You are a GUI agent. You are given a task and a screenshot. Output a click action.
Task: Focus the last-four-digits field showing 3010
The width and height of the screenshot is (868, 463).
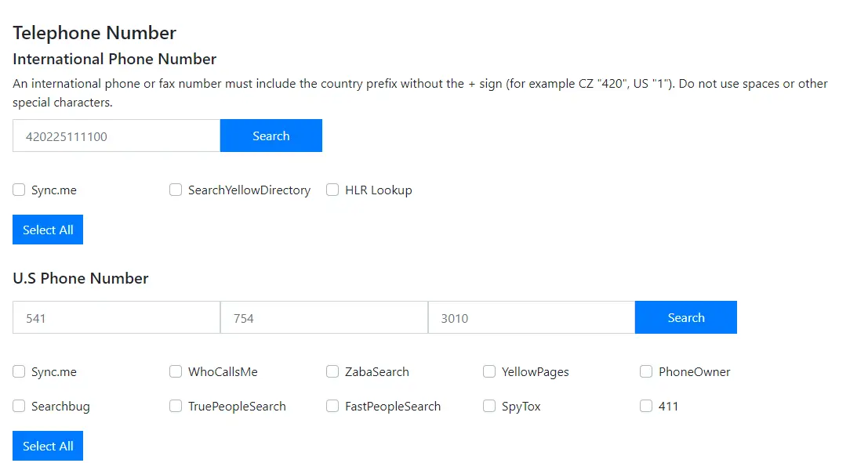coord(531,317)
